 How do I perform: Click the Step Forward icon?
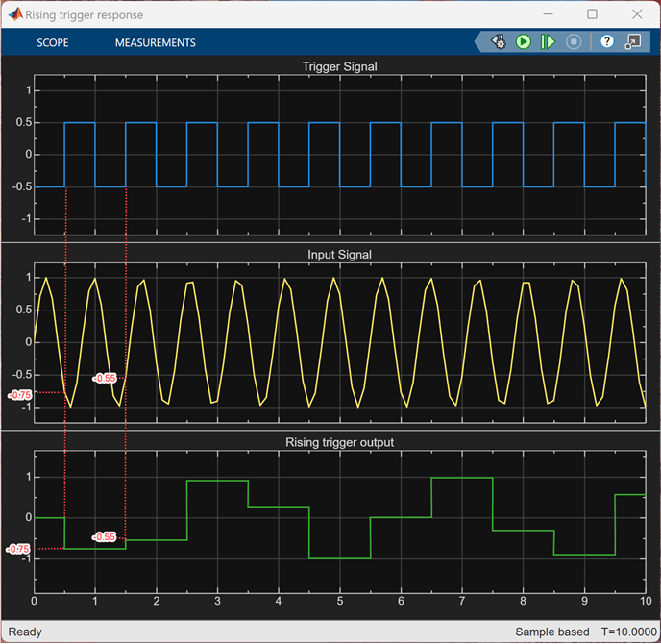548,42
